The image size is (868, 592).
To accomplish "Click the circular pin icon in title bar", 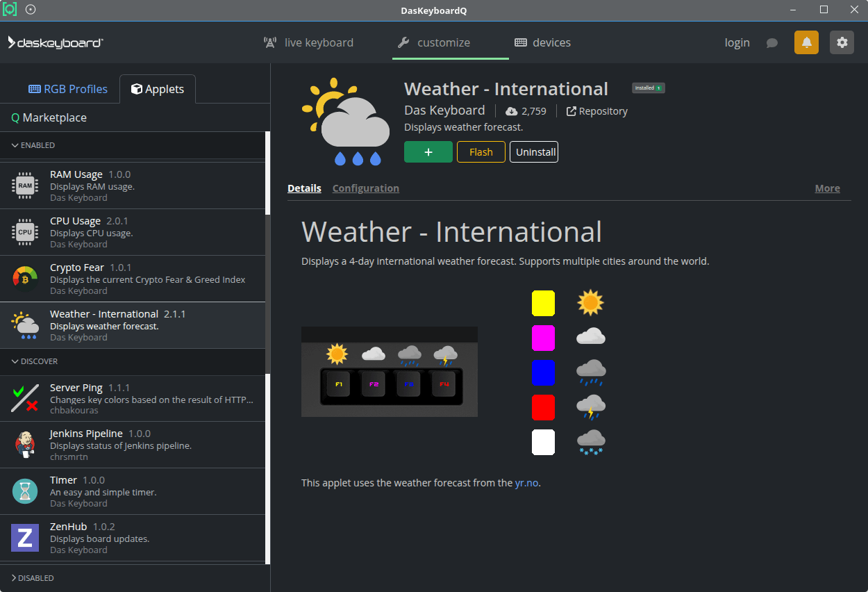I will pyautogui.click(x=31, y=10).
